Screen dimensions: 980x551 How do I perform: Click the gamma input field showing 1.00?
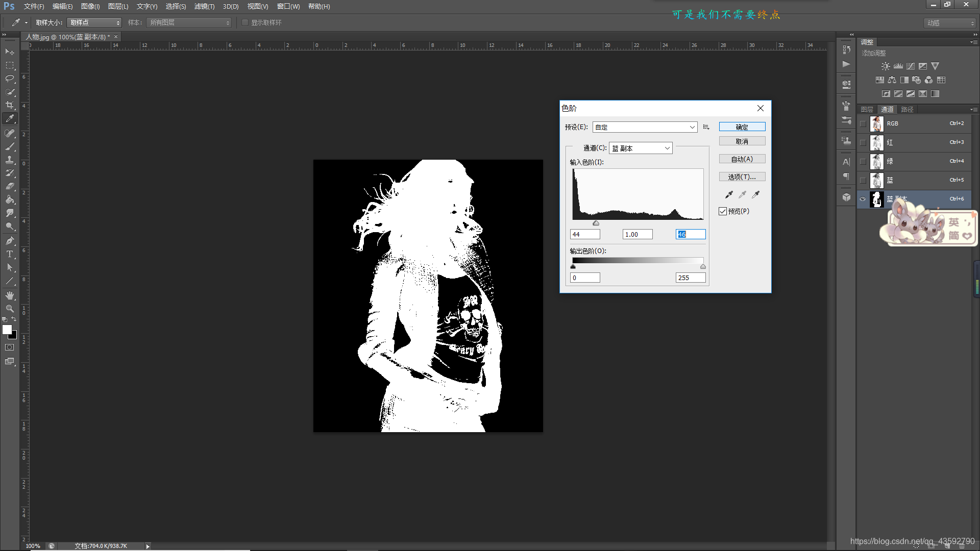637,234
